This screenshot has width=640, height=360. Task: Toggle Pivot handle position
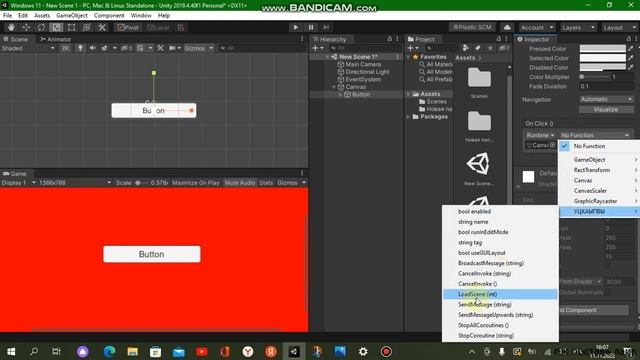[x=128, y=27]
